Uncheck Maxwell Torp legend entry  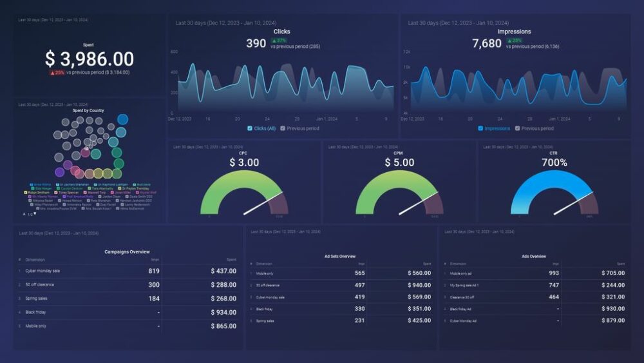click(85, 192)
